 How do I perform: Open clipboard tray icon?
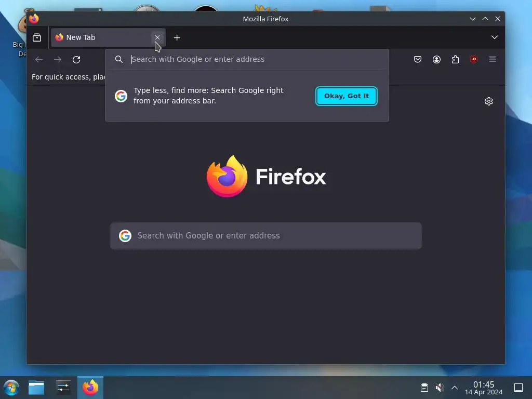[424, 388]
